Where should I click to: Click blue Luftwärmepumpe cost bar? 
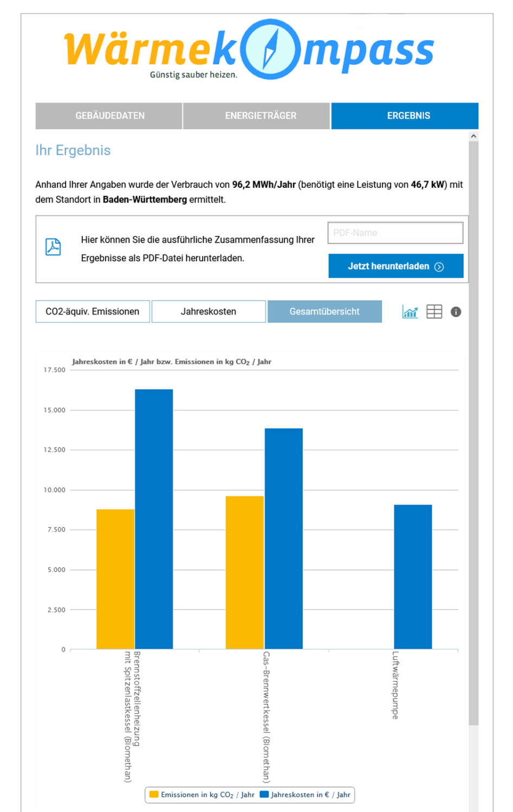[x=413, y=577]
